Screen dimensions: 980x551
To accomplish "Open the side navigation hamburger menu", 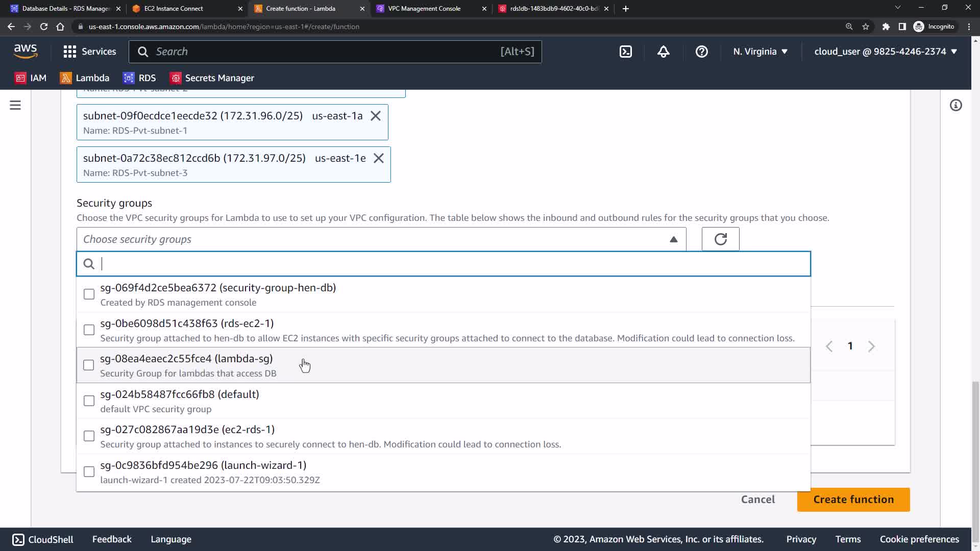I will [15, 105].
